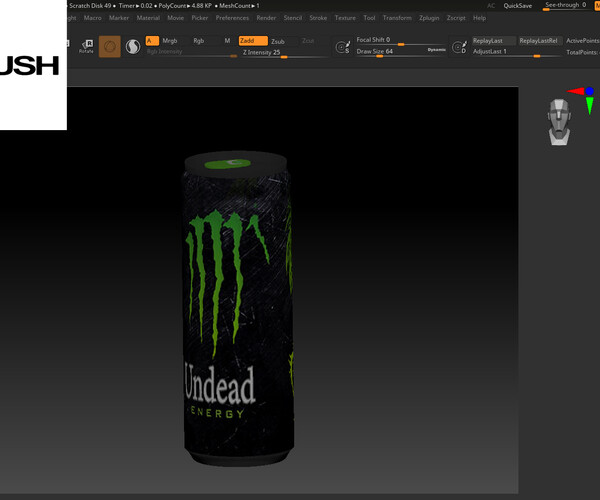This screenshot has height=500, width=600.
Task: Select the brown sphere gizmo button
Action: [110, 47]
